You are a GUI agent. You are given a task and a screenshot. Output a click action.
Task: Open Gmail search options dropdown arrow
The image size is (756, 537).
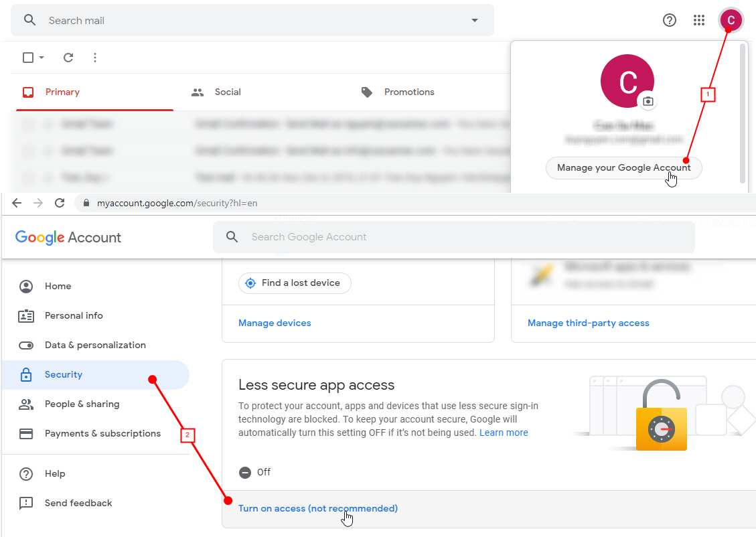pyautogui.click(x=474, y=20)
